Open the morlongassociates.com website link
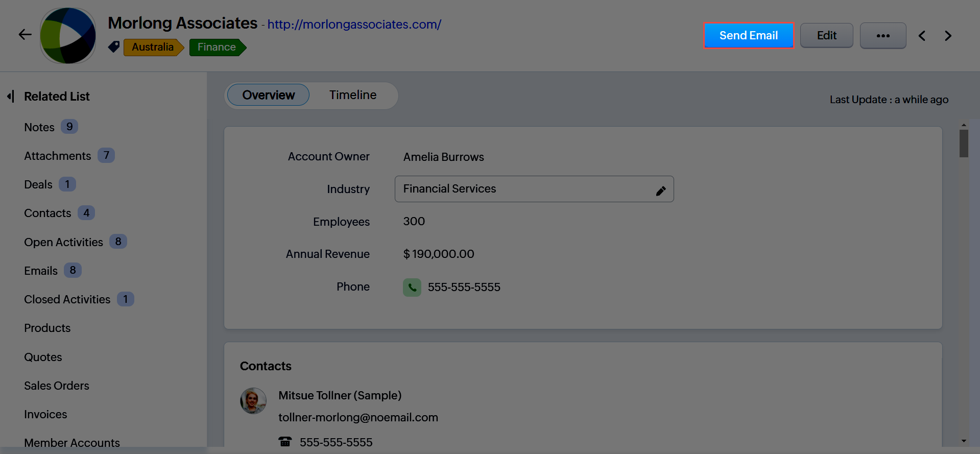Screen dimensions: 980x454 [x=354, y=25]
